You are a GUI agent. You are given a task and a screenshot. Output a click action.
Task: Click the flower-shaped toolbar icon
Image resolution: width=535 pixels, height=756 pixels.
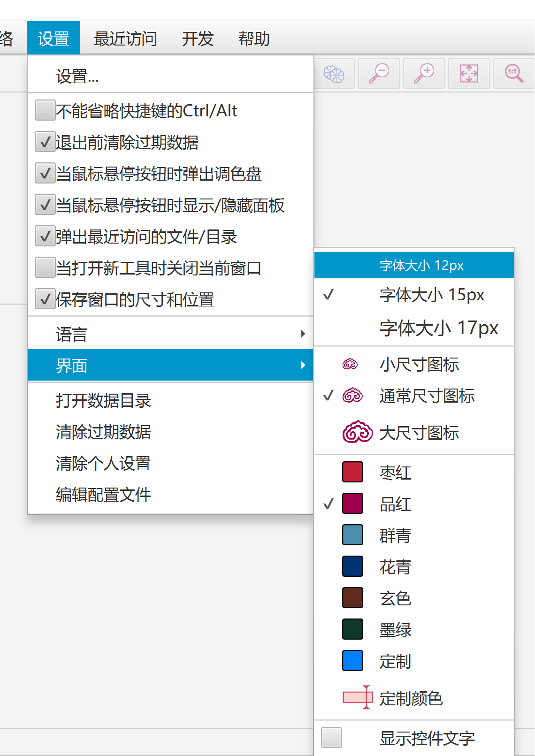[x=334, y=74]
